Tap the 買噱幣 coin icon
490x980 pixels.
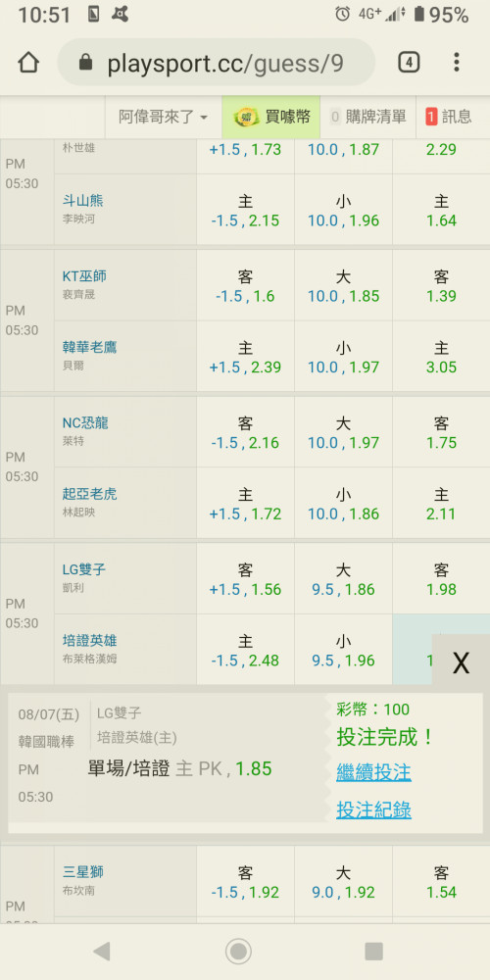(x=246, y=117)
